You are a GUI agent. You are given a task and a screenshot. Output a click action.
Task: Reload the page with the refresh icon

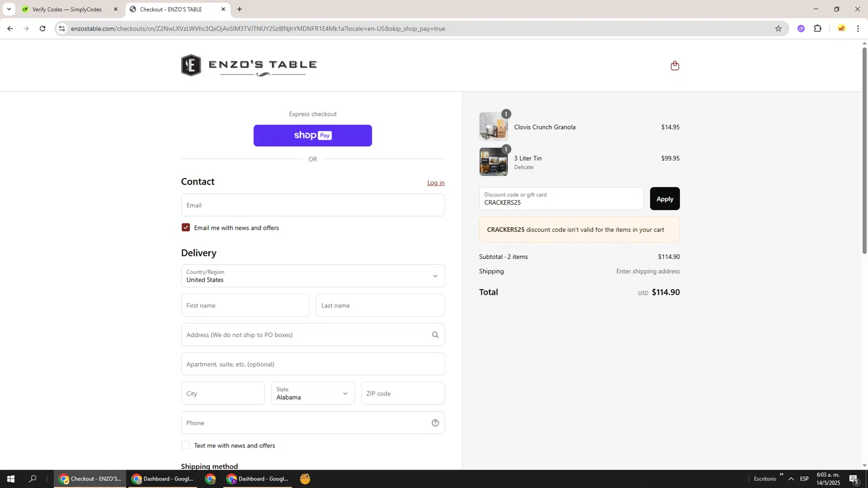(42, 28)
